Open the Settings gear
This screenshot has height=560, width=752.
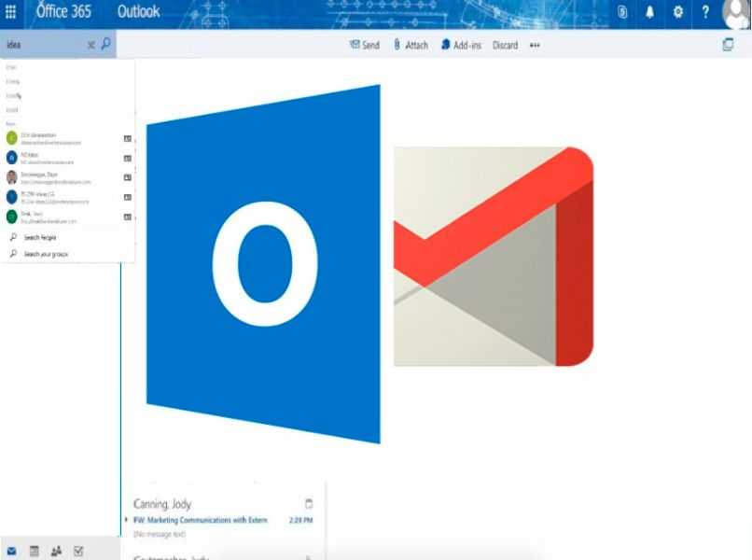(677, 11)
